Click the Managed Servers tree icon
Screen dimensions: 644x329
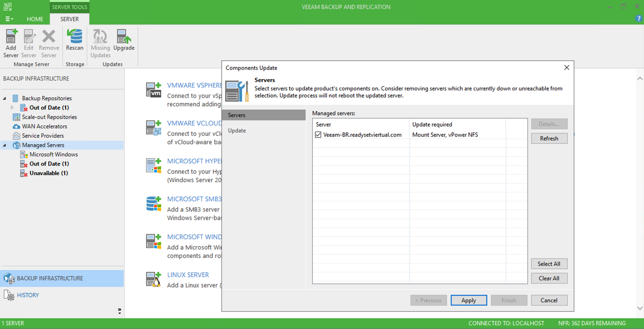(x=16, y=145)
